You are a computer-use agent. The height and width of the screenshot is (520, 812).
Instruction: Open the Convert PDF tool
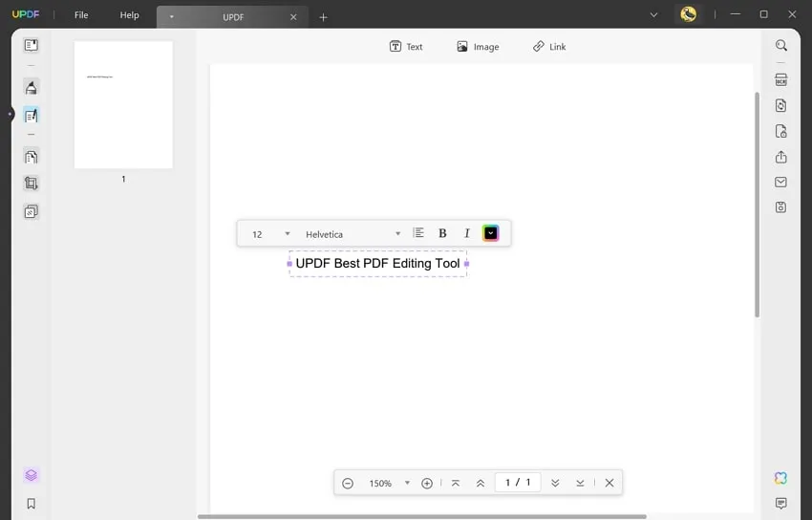point(780,106)
